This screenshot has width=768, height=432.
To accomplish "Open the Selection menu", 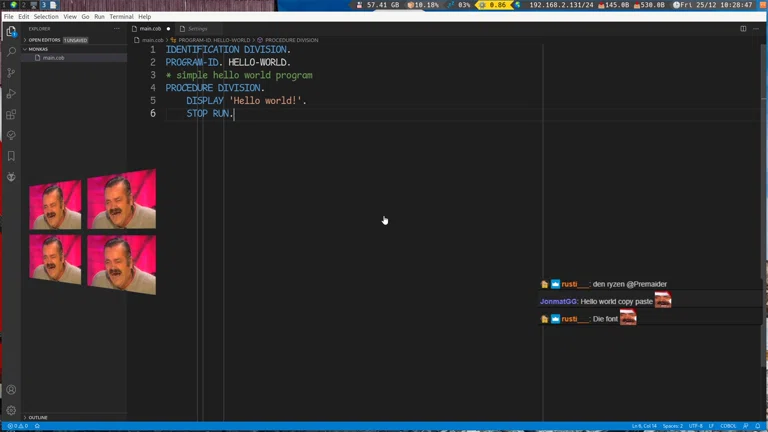I will tap(46, 17).
